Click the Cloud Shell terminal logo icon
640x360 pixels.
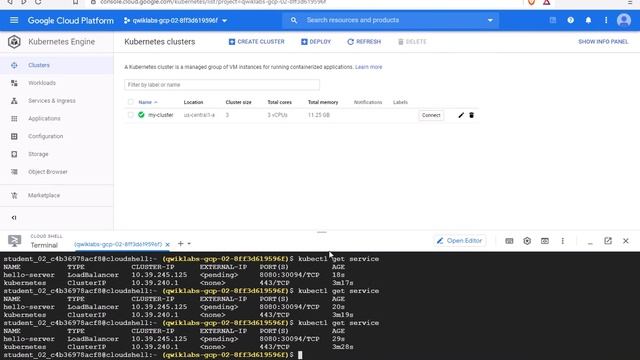point(14,241)
